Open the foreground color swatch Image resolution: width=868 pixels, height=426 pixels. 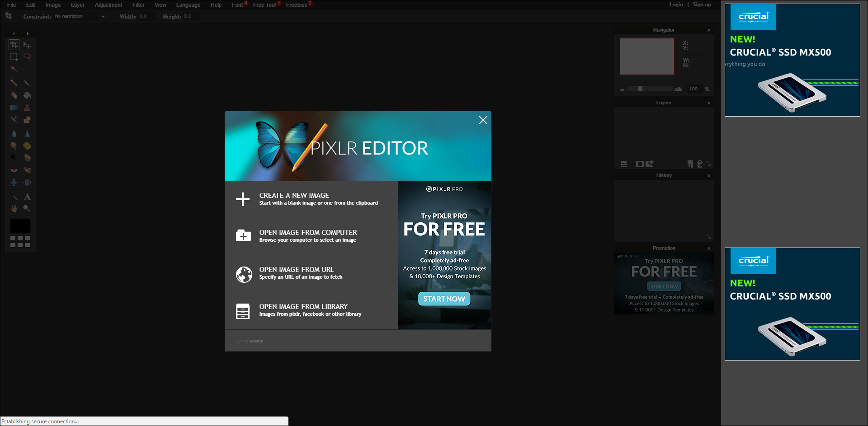(x=20, y=225)
